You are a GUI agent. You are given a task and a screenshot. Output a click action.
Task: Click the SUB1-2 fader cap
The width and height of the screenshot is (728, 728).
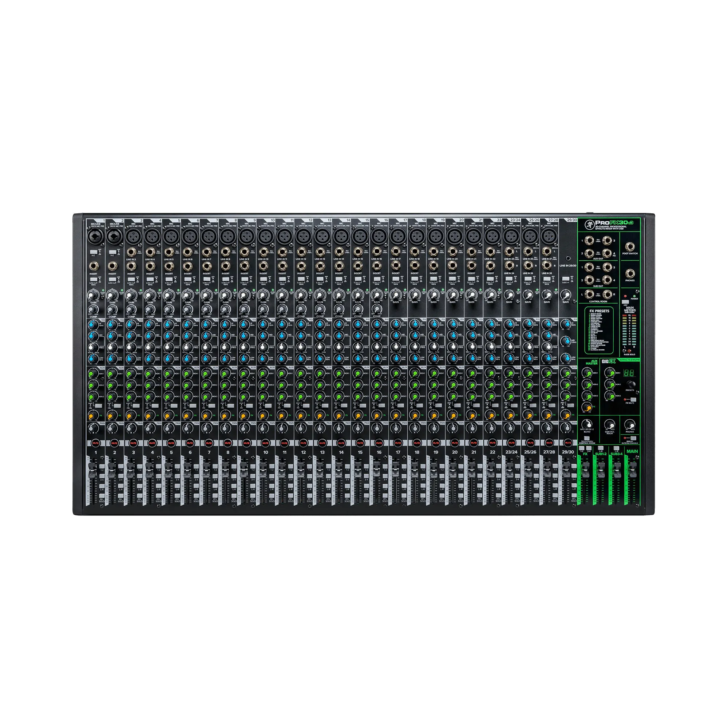click(601, 470)
